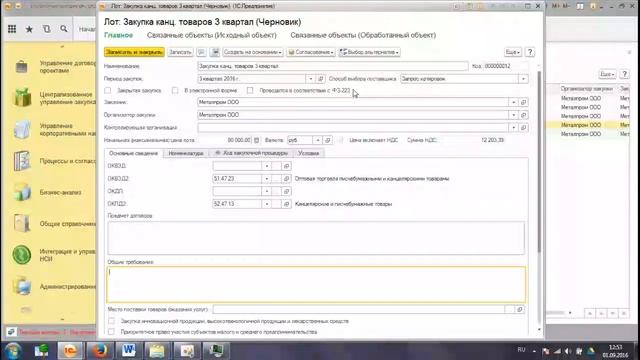Screen dimensions: 640x360
Task: Tick В электронной форме checkbox
Action: [x=175, y=90]
